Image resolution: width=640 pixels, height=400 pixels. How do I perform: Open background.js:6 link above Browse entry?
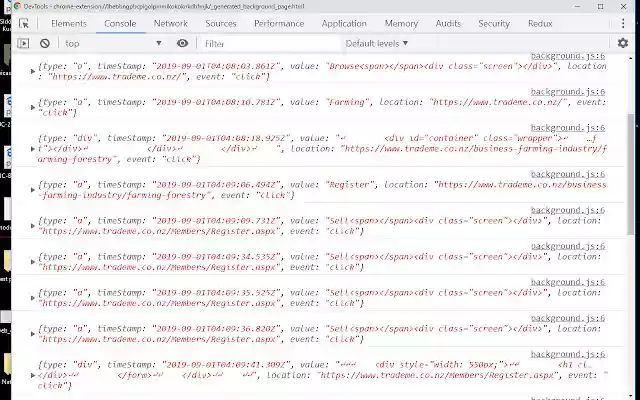click(568, 56)
